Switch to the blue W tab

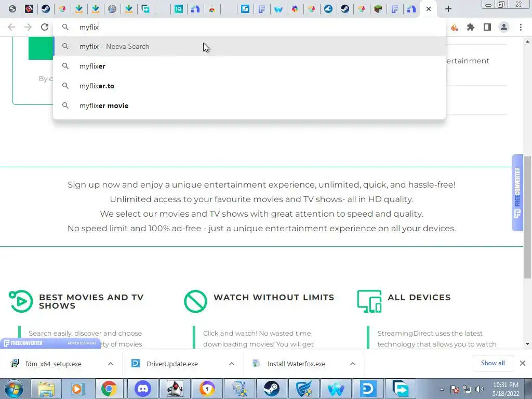[278, 9]
